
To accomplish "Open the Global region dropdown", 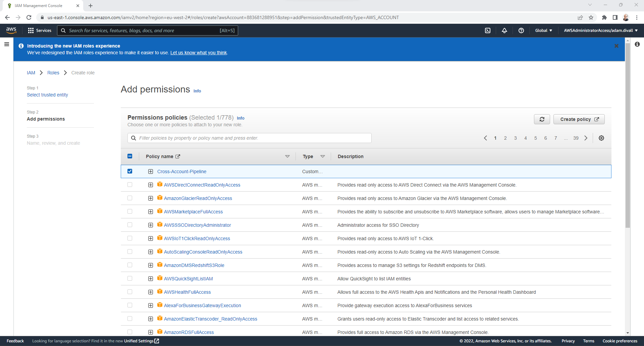I will [x=543, y=30].
